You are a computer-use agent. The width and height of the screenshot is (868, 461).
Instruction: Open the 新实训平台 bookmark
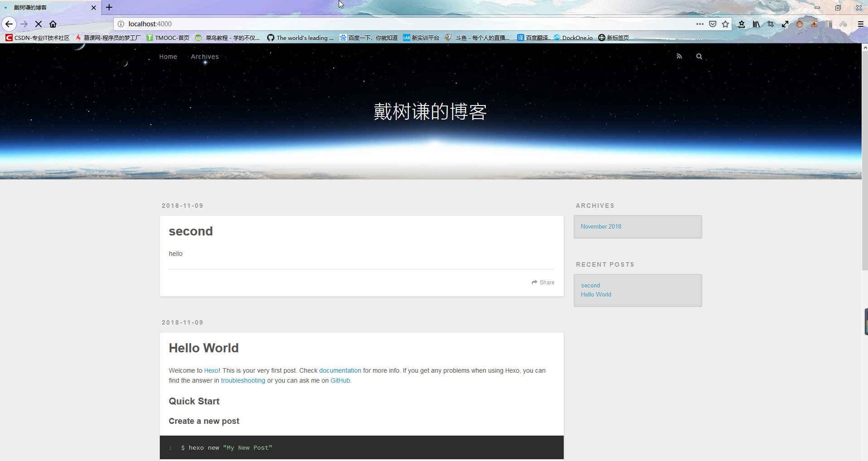point(421,38)
